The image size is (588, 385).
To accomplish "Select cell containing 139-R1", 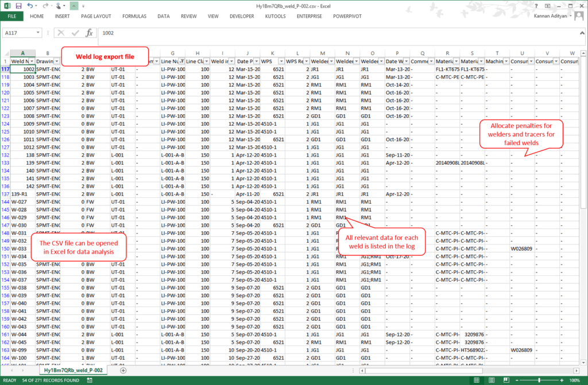I will [22, 194].
